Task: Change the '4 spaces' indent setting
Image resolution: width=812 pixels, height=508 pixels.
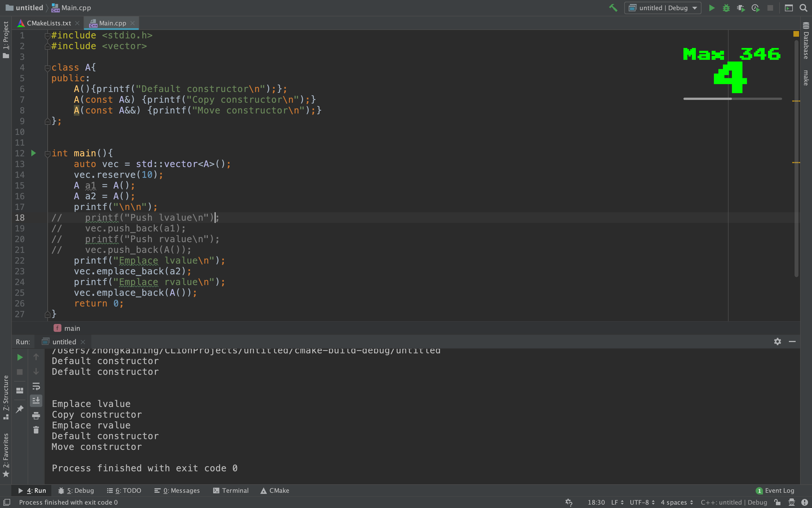Action: (x=677, y=502)
